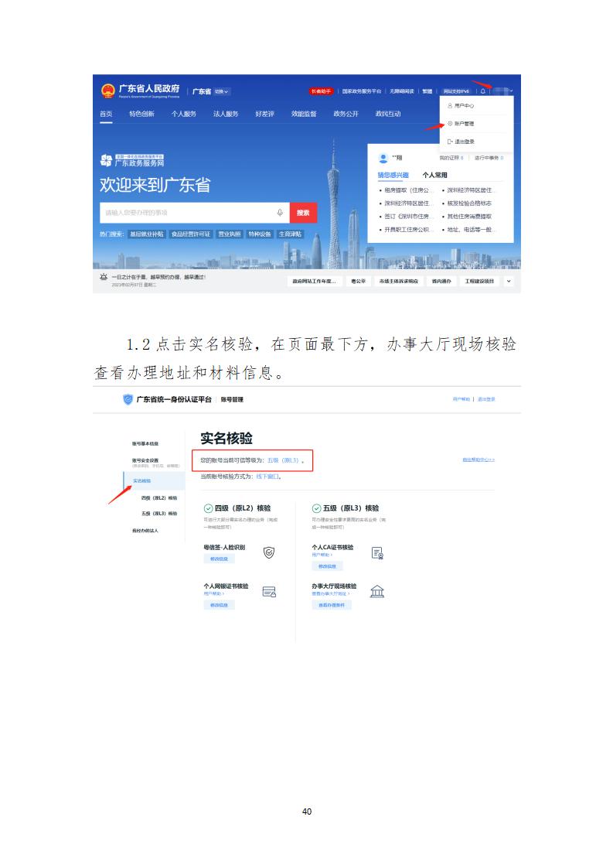Click 修改信息 under 粤信签·人脸识别
The height and width of the screenshot is (868, 613).
point(219,559)
